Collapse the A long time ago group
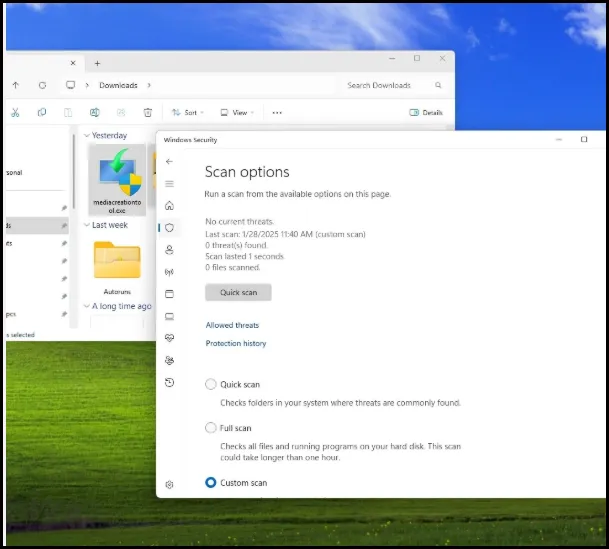 coord(87,306)
